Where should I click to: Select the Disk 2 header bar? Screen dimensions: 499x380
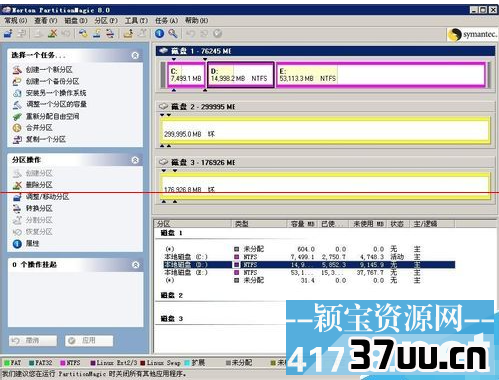tap(326, 107)
